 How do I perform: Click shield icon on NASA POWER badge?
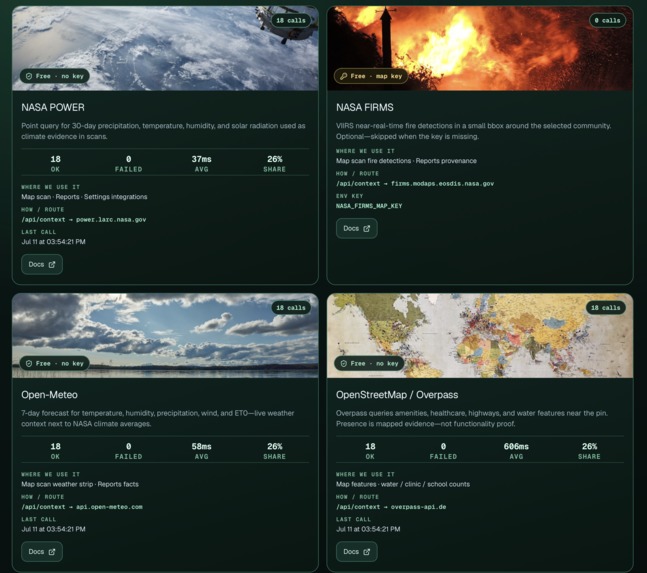click(29, 76)
